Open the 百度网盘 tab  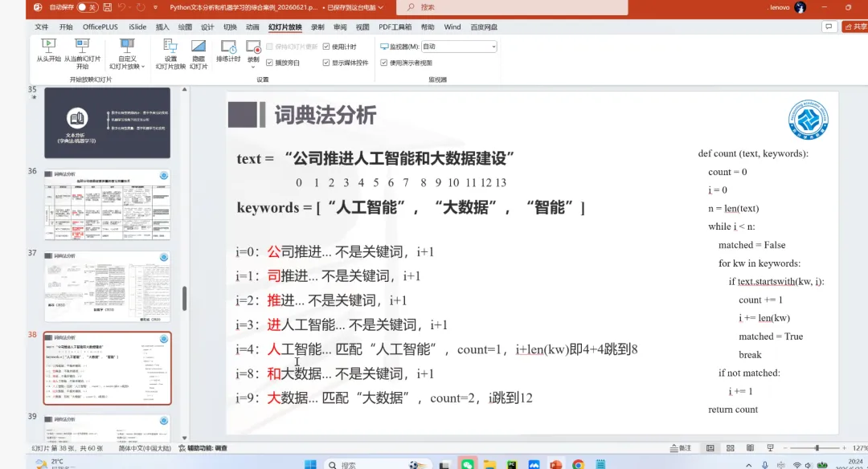point(484,27)
